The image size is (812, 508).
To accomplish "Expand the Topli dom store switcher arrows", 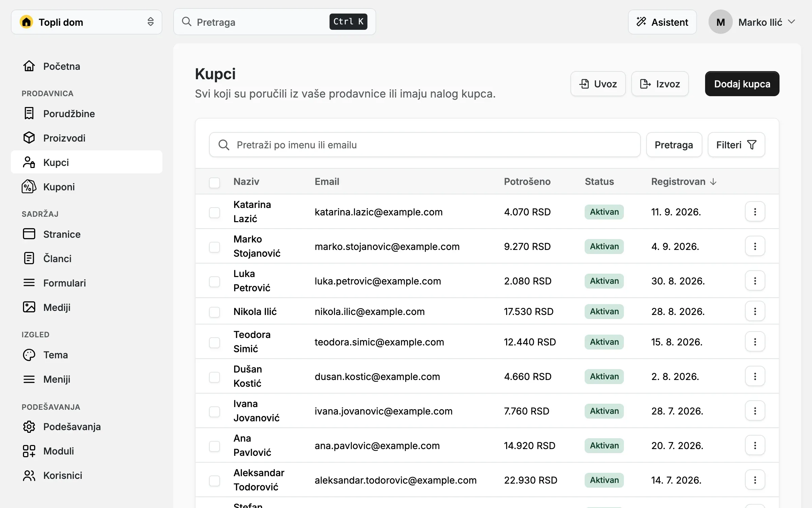I will tap(151, 22).
